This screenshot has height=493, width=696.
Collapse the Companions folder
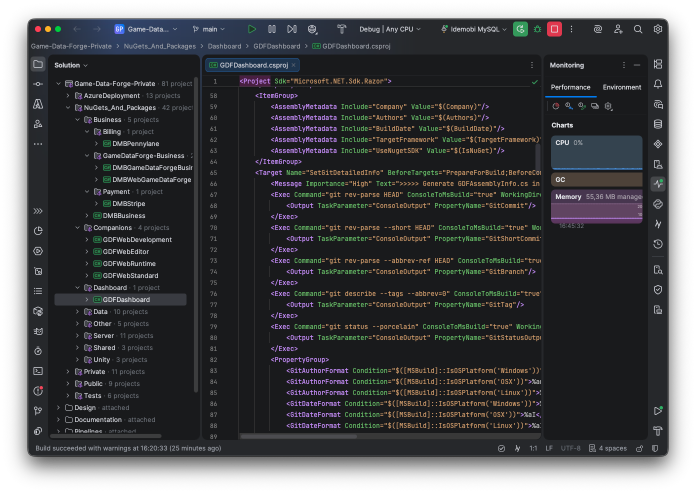pos(77,228)
